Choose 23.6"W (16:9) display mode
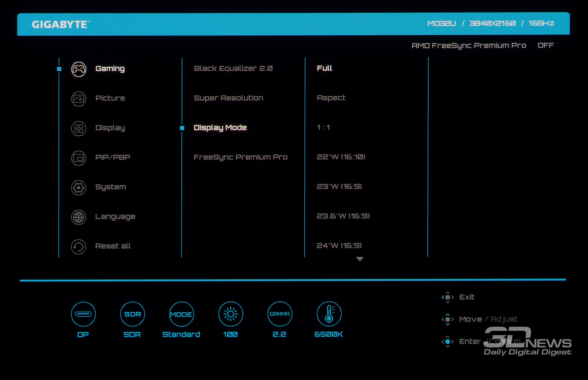 343,216
